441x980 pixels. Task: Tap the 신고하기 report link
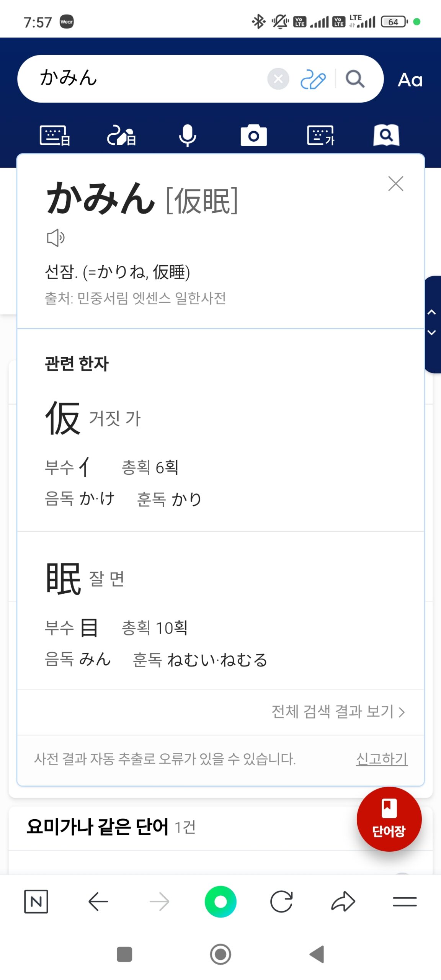point(381,758)
